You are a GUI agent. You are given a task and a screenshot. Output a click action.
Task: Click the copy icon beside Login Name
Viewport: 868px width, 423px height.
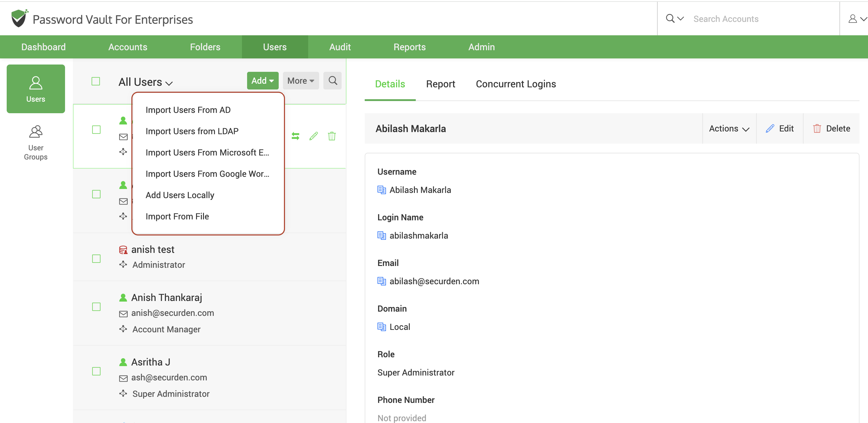pyautogui.click(x=381, y=236)
